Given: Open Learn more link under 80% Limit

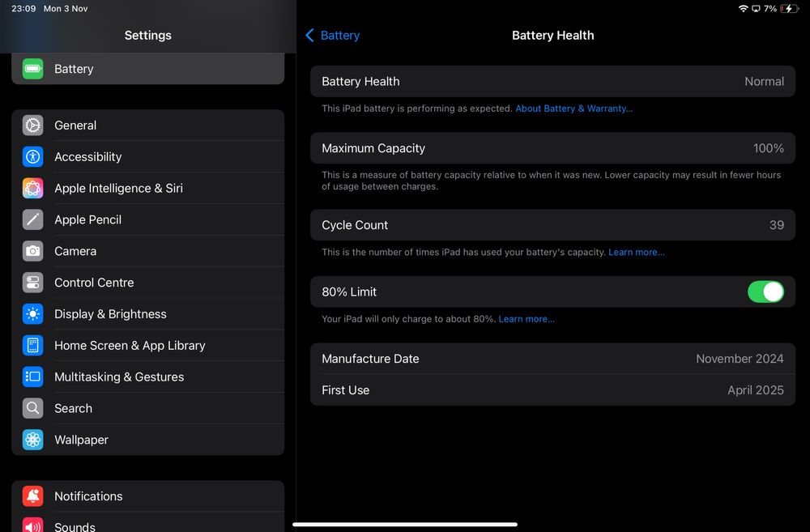Looking at the screenshot, I should pos(526,319).
